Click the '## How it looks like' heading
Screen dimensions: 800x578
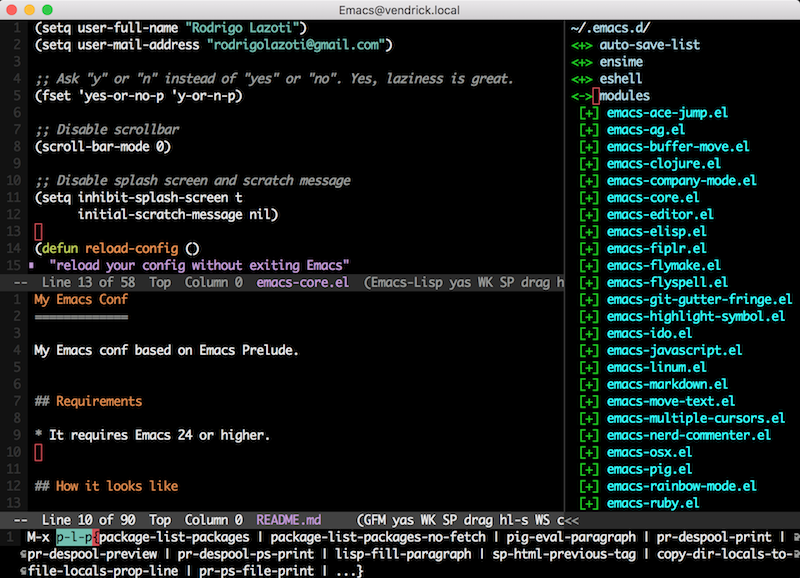106,486
